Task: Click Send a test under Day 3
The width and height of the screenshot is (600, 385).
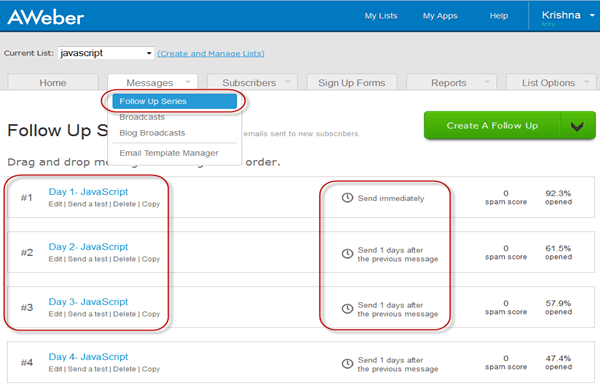Action: (88, 314)
